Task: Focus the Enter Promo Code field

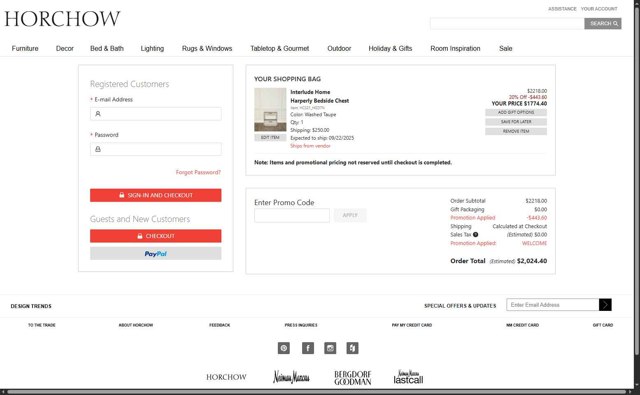Action: (x=292, y=215)
